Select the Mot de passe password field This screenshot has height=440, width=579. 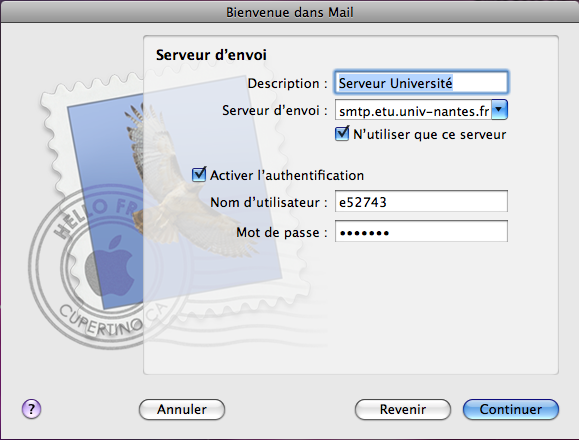tap(421, 231)
